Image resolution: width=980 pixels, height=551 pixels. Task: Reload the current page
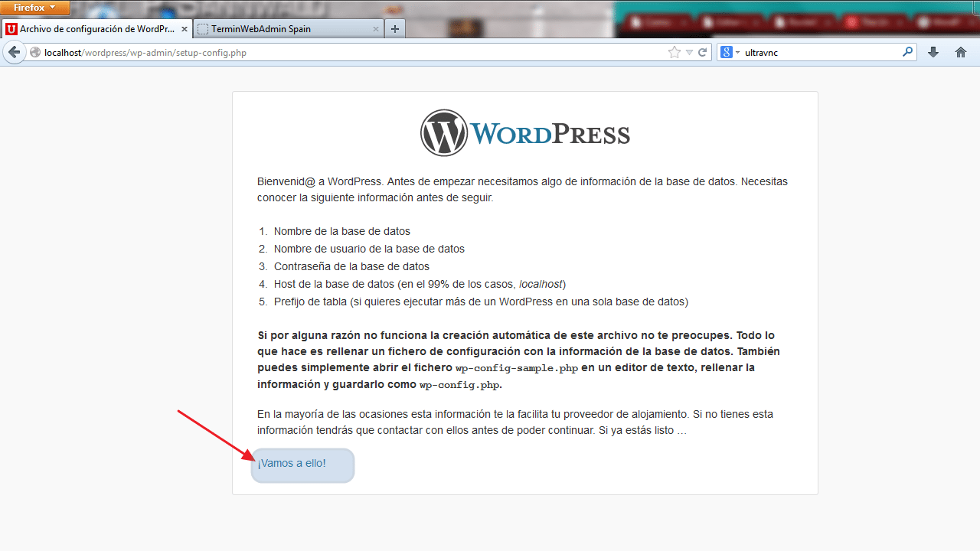pyautogui.click(x=703, y=53)
